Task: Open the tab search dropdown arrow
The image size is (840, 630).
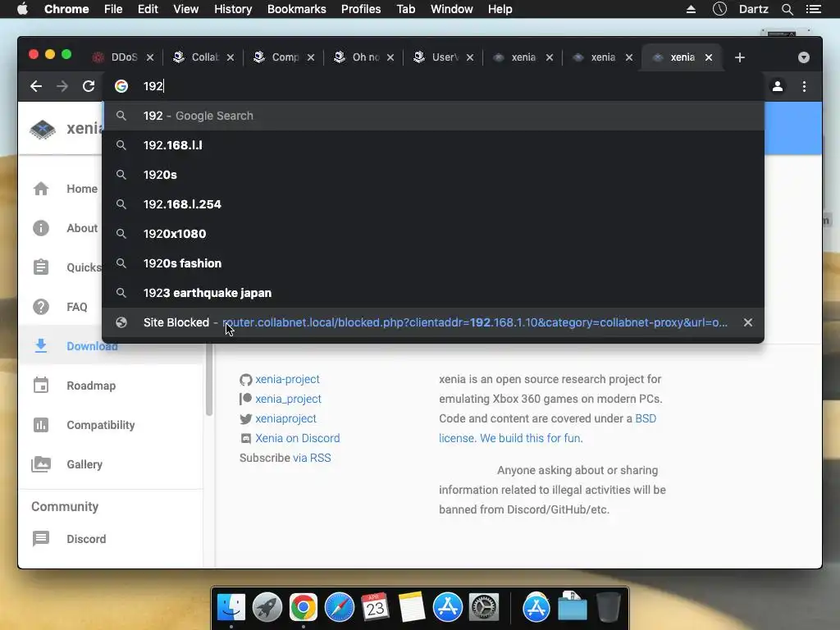Action: coord(804,57)
